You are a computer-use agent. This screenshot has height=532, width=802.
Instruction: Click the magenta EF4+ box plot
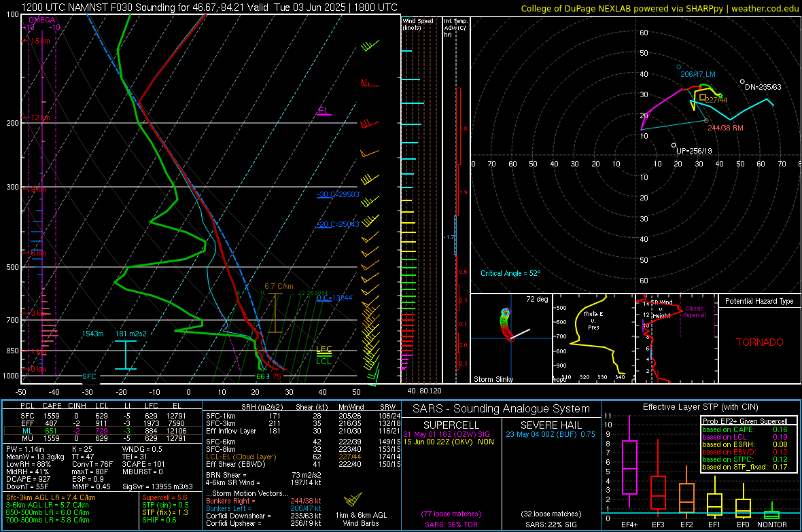pos(629,462)
